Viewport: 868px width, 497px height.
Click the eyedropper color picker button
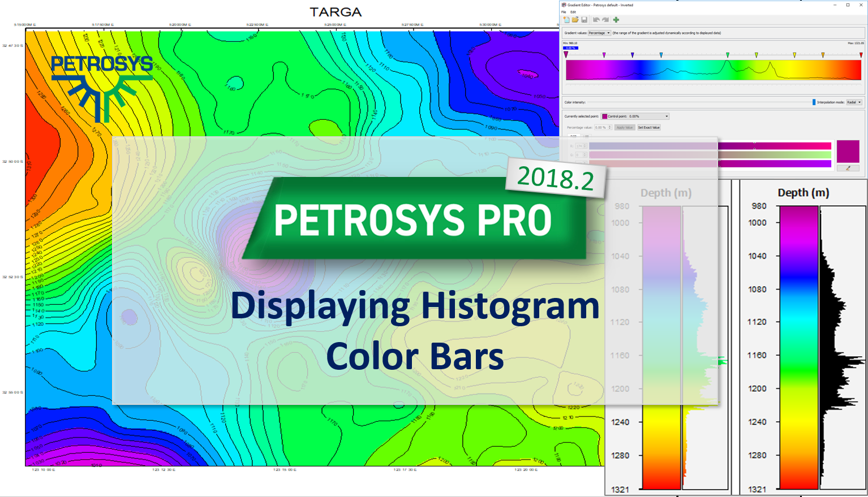click(848, 168)
